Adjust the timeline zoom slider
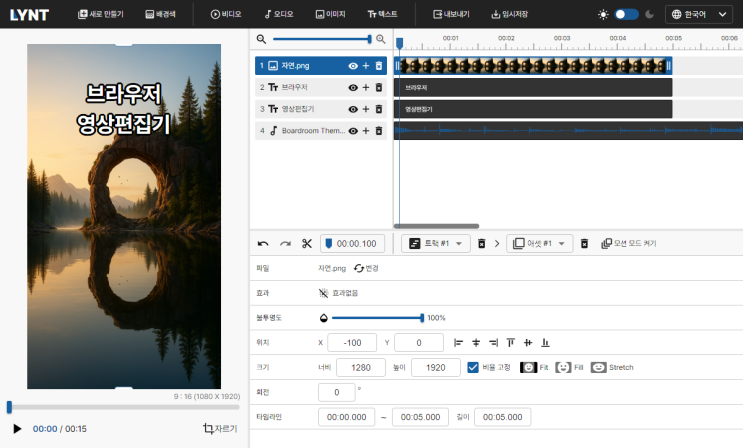The width and height of the screenshot is (743, 448). point(322,39)
